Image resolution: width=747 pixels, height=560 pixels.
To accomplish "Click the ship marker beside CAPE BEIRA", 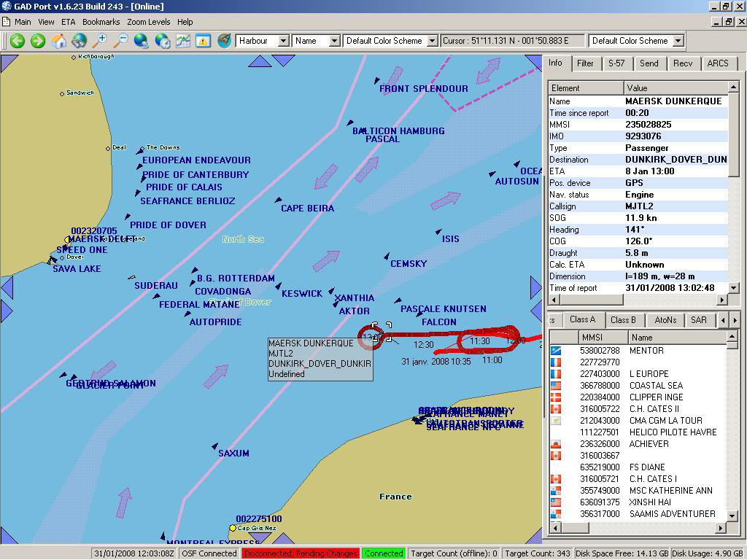I will pyautogui.click(x=279, y=200).
